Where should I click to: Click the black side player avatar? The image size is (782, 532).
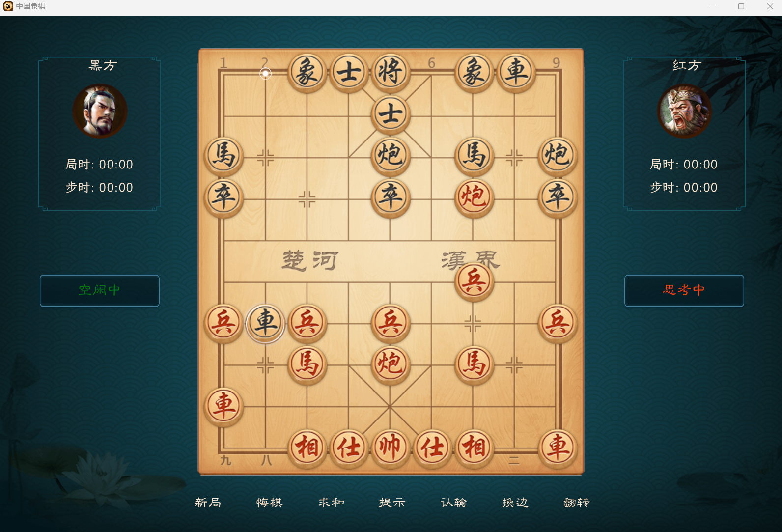coord(100,111)
